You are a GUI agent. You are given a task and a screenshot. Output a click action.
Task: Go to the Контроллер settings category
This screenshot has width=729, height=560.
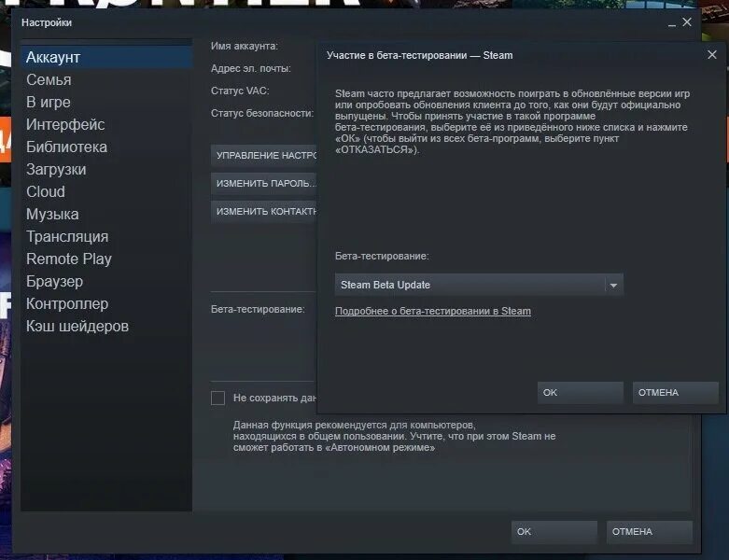[106, 303]
